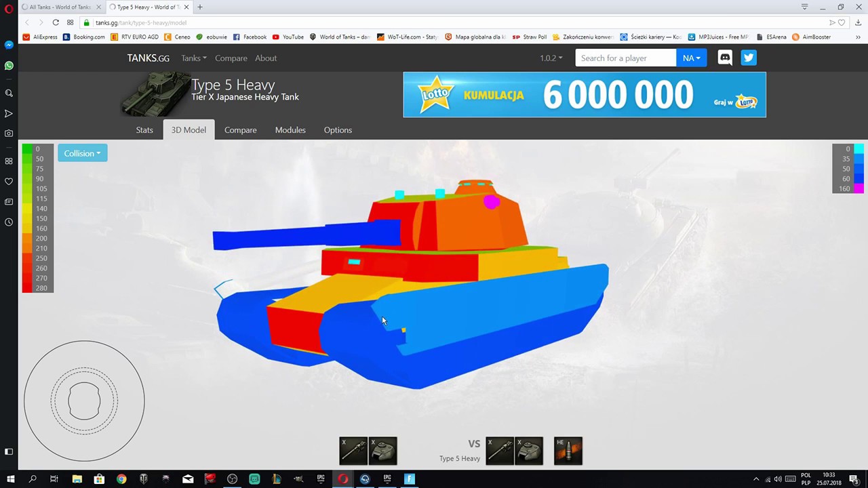Open the WoT-Life.com bookmark
The image size is (868, 488).
[x=408, y=37]
